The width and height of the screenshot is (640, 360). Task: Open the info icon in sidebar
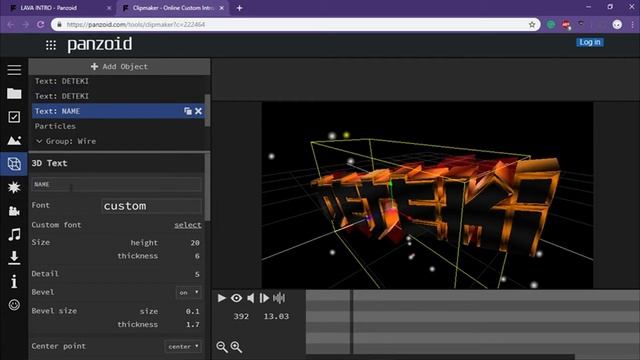14,281
